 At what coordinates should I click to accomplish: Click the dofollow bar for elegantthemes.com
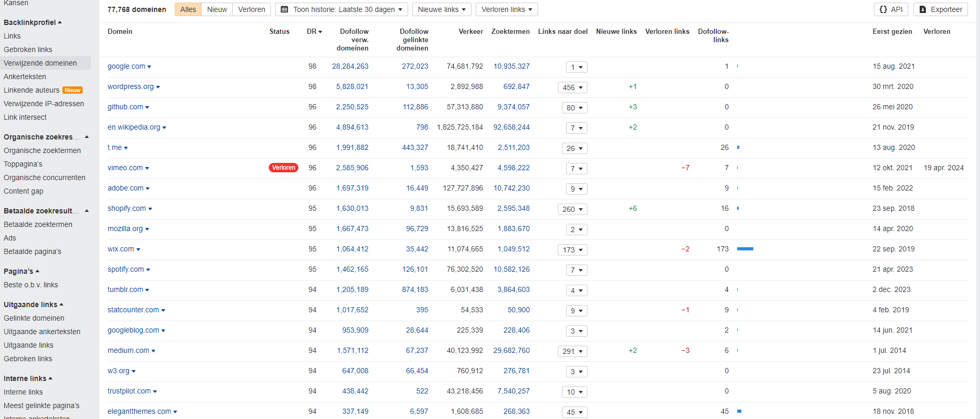pyautogui.click(x=739, y=411)
